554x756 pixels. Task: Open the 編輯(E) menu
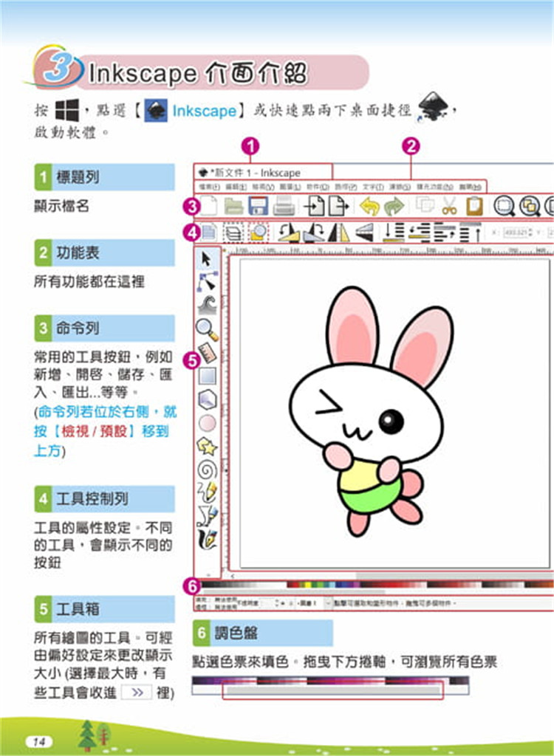(236, 187)
